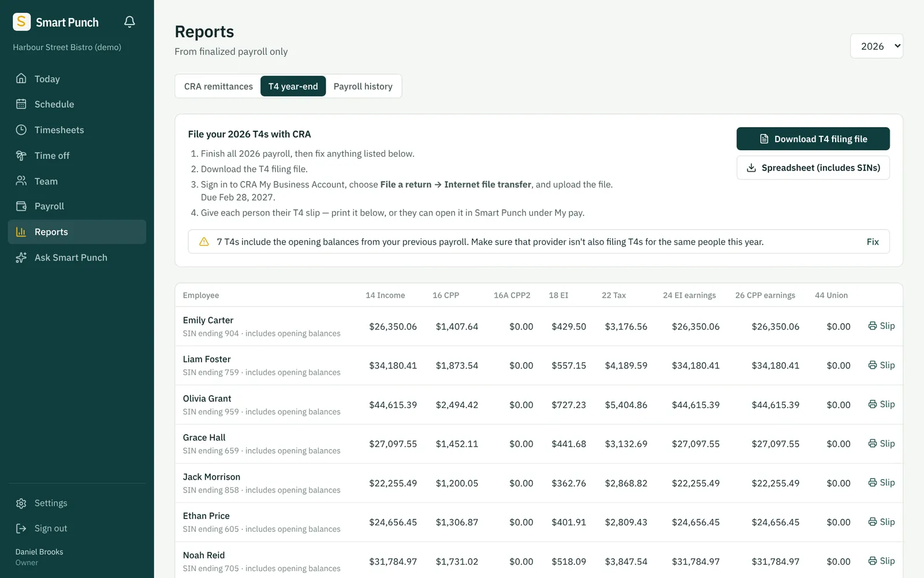924x578 pixels.
Task: Download the T4 filing file
Action: (x=813, y=139)
